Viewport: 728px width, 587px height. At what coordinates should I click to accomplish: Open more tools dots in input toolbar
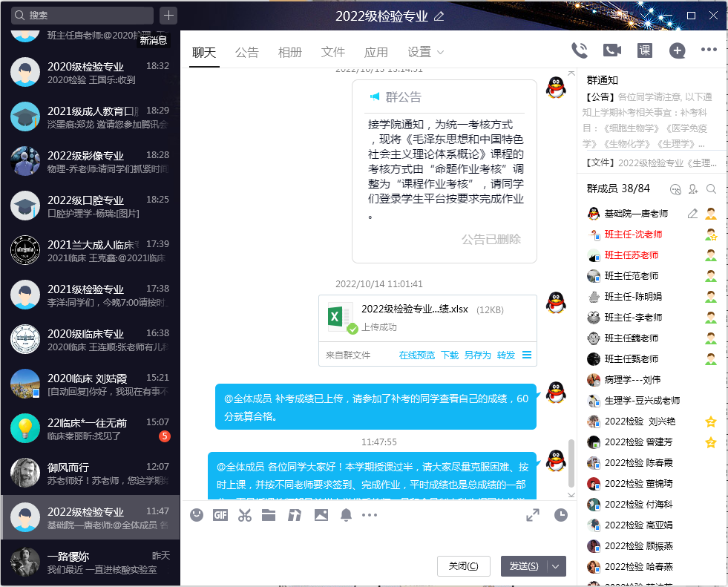pos(370,514)
